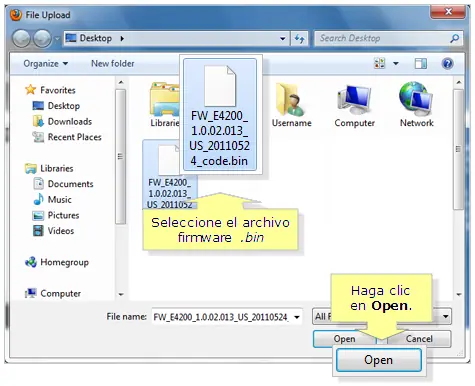Click the File name text field

click(x=221, y=317)
